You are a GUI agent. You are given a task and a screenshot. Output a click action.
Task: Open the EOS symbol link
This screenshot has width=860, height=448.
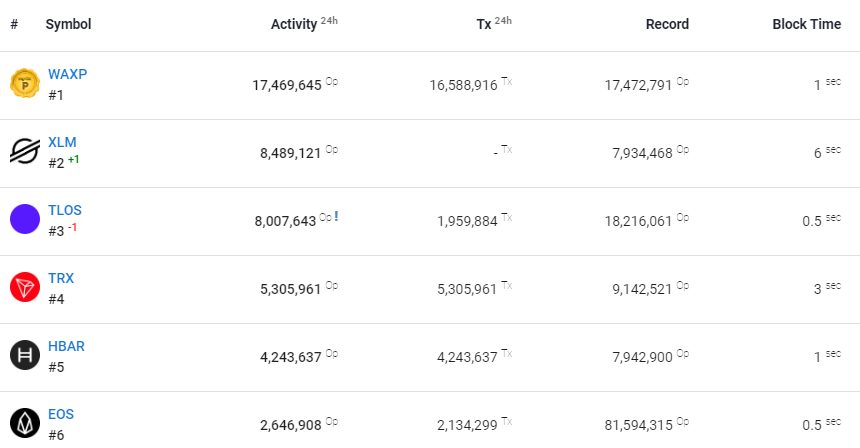click(61, 415)
